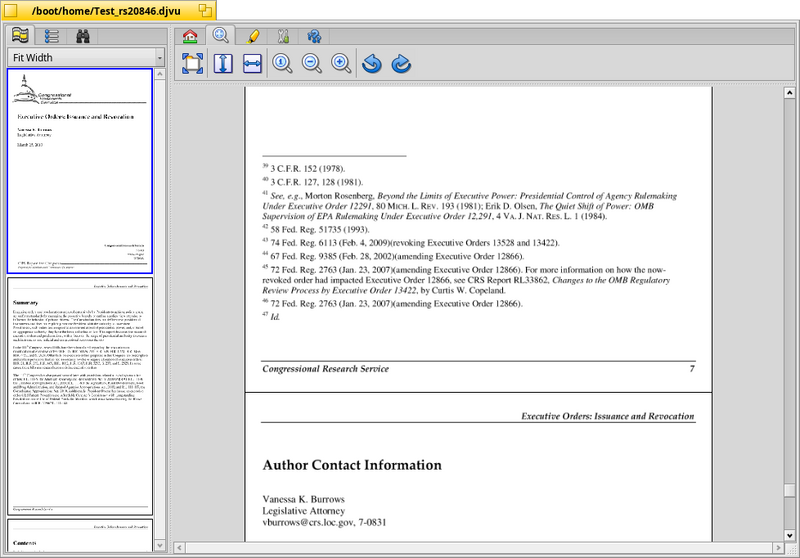The image size is (800, 558).
Task: Click the document vertical scrollbar thumb
Action: click(789, 490)
